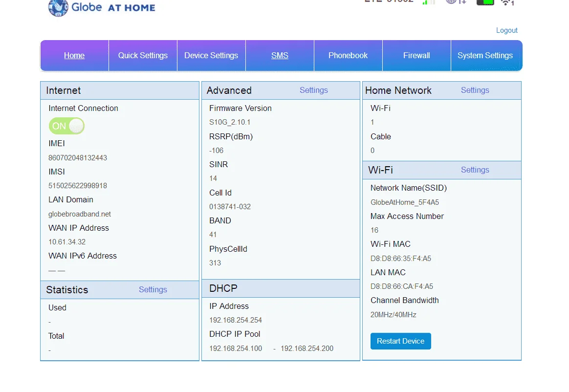Open Settings link in Statistics panel
Viewport: 569px width, 392px height.
pyautogui.click(x=153, y=290)
